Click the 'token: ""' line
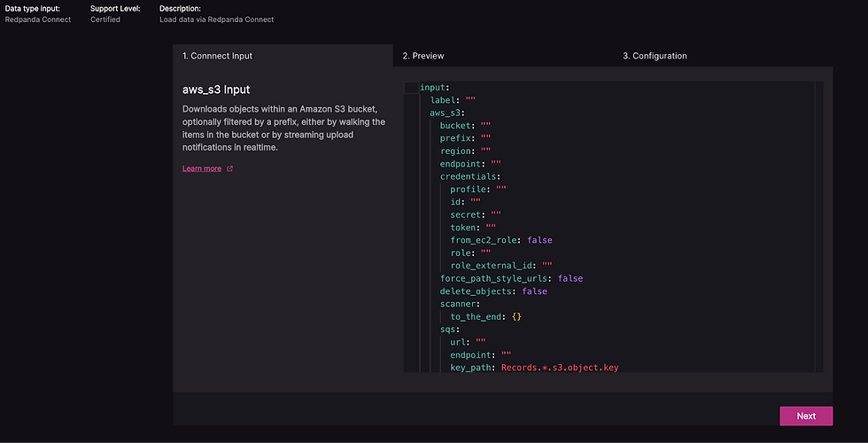The width and height of the screenshot is (868, 443). tap(473, 228)
